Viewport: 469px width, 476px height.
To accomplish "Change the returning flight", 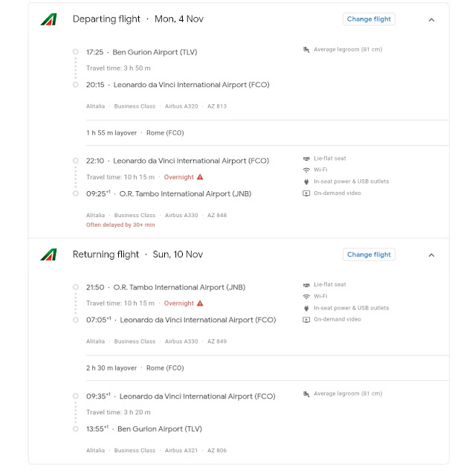I will coord(369,254).
